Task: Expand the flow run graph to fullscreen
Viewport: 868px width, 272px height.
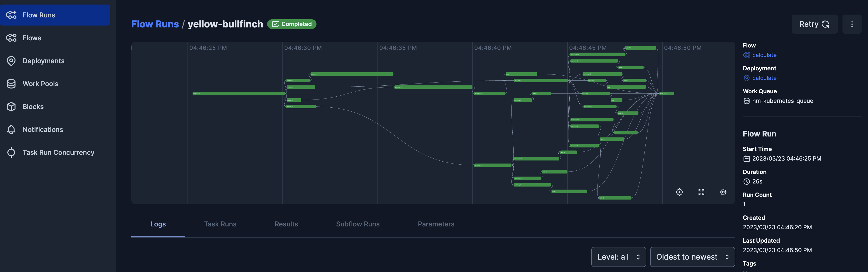Action: click(701, 192)
